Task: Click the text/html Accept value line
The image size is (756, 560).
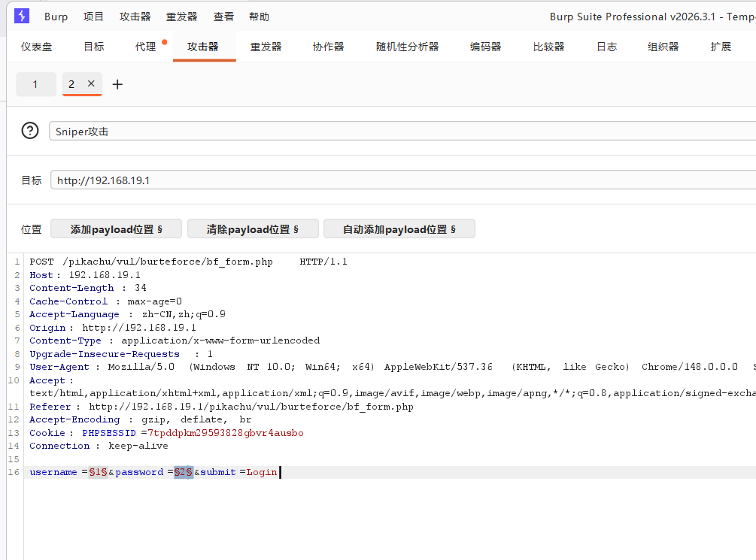Action: [393, 393]
